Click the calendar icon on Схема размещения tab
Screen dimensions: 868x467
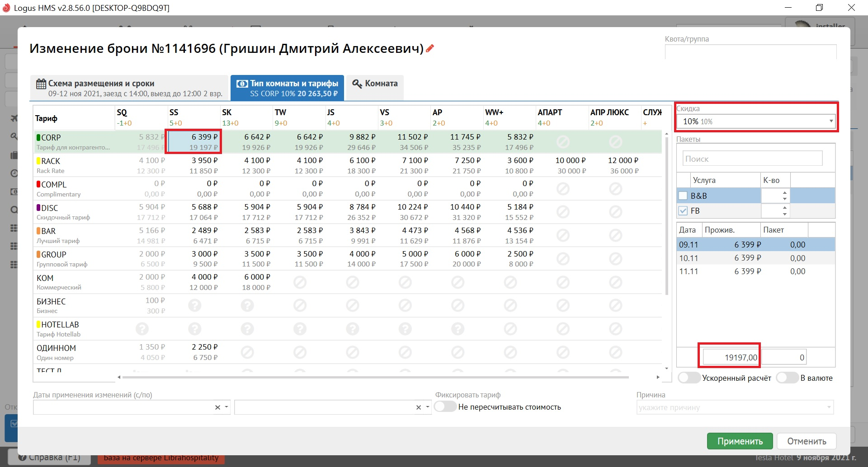(41, 84)
